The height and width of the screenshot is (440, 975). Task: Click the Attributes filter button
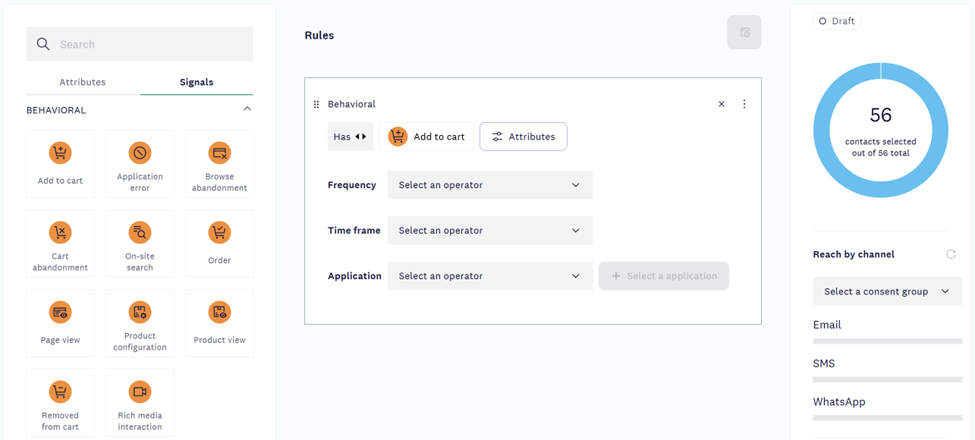(x=523, y=137)
